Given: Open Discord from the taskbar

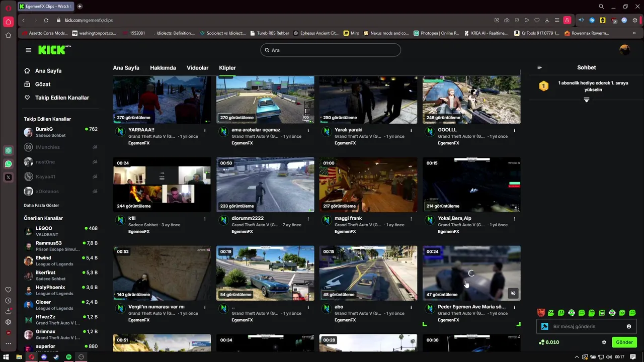Looking at the screenshot, I should click(x=44, y=357).
